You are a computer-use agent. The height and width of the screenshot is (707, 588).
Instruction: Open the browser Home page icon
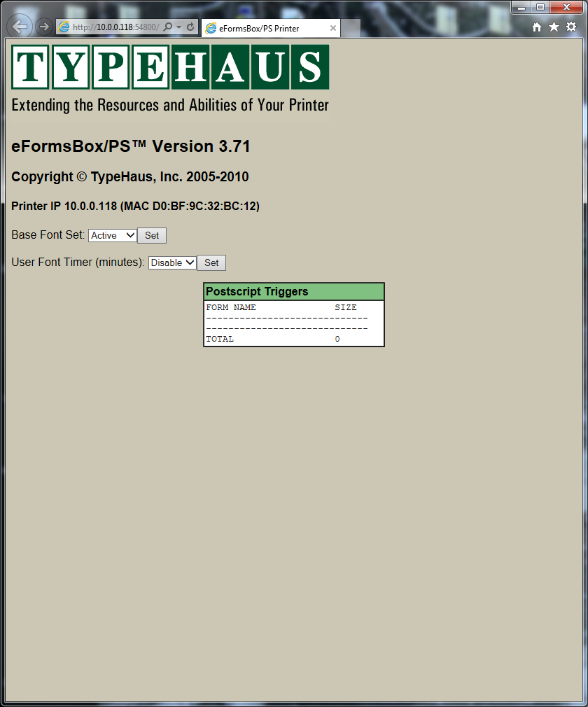pyautogui.click(x=536, y=26)
